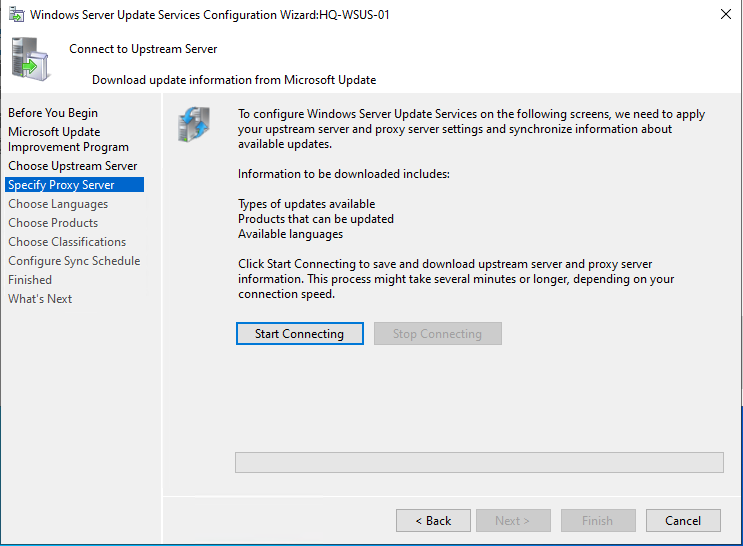Viewport: 743px width, 546px height.
Task: Open the Choose Products step
Action: tap(53, 223)
